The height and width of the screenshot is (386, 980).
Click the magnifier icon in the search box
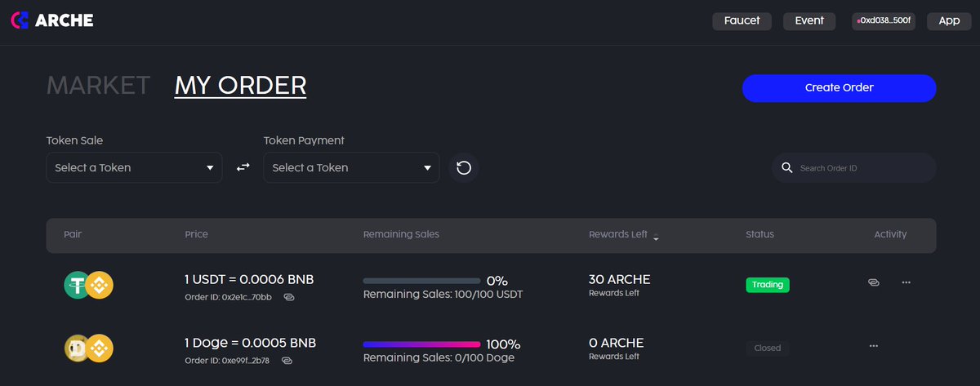click(x=787, y=167)
